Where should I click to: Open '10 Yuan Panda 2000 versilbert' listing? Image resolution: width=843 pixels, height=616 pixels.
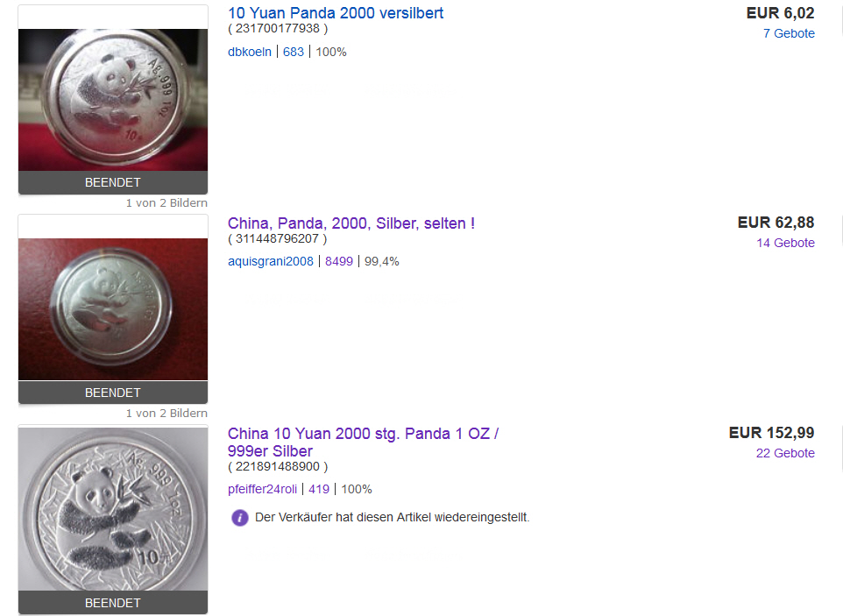[x=336, y=13]
